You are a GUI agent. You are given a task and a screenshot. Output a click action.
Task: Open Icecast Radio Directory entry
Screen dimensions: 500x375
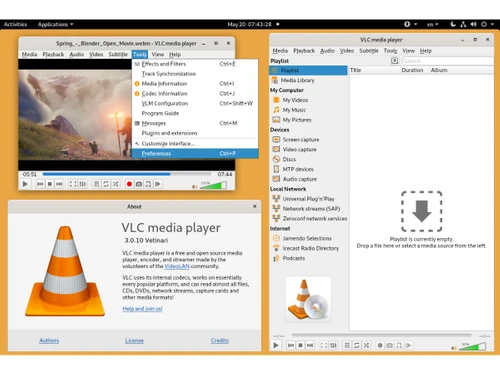click(x=308, y=248)
